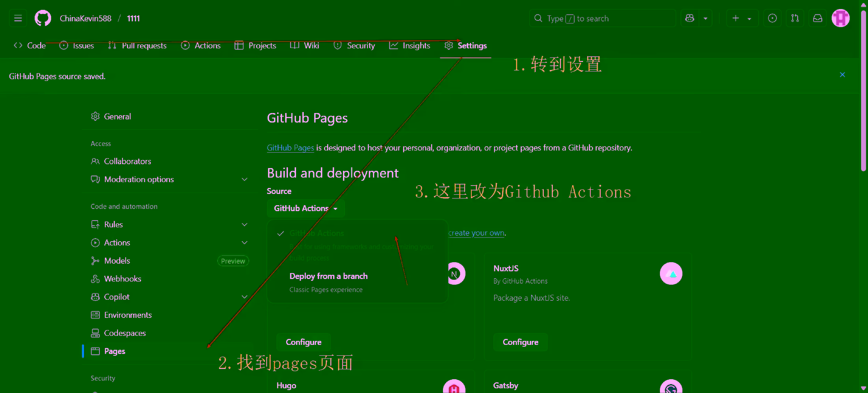
Task: Expand the sidebar Actions chevron
Action: tap(245, 243)
